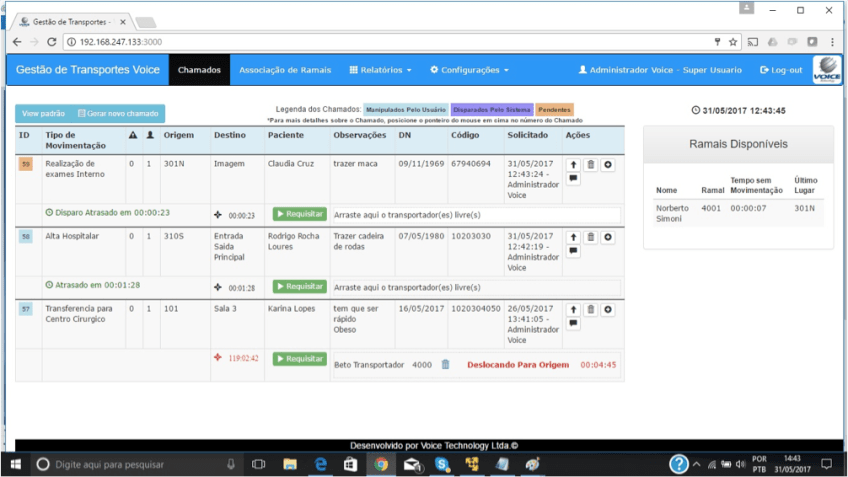Expand the Relatórios dropdown menu
Viewport: 848px width, 477px height.
(x=380, y=70)
